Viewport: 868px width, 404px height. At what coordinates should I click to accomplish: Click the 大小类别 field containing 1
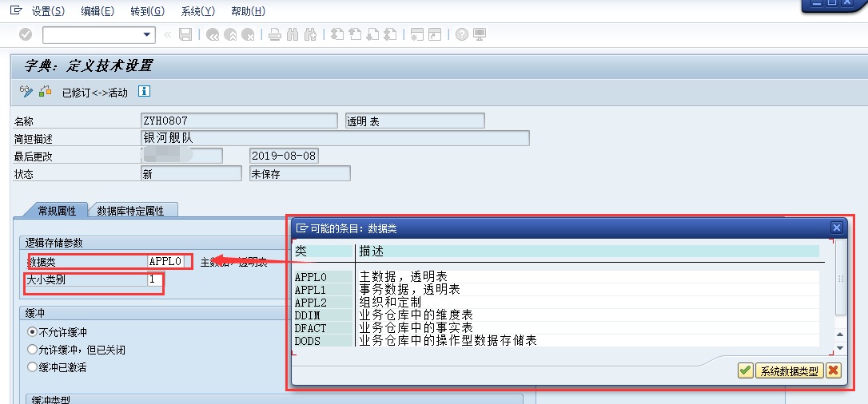[x=155, y=279]
